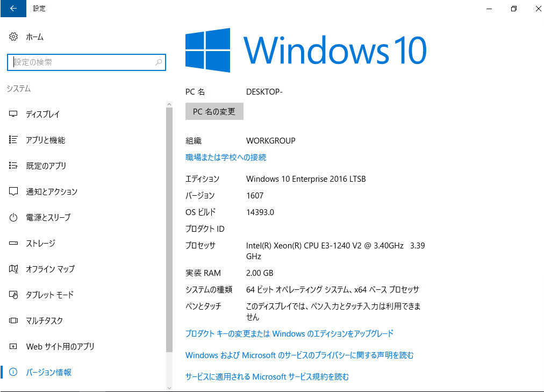Click the Storage drive icon

(x=13, y=244)
